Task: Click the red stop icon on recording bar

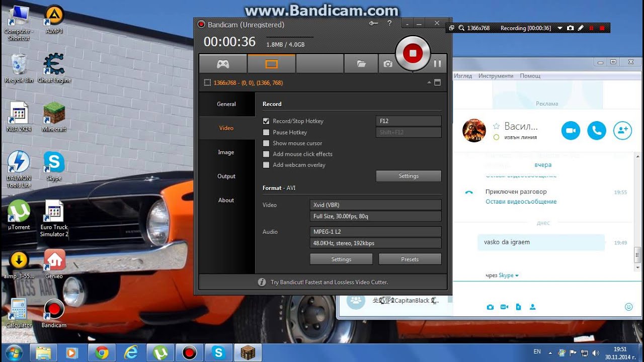Action: tap(602, 28)
